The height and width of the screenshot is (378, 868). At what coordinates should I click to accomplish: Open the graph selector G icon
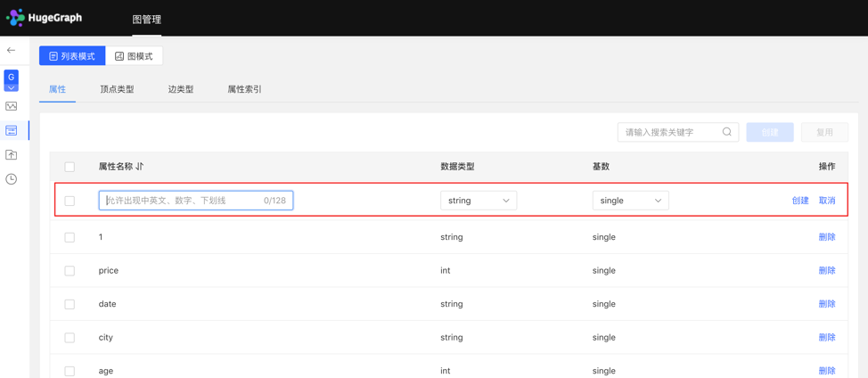11,80
